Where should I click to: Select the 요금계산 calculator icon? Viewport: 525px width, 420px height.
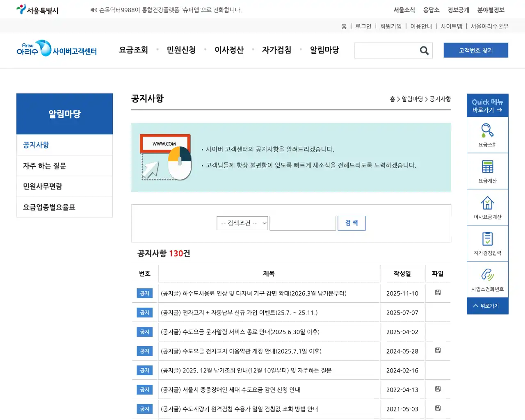coord(487,171)
